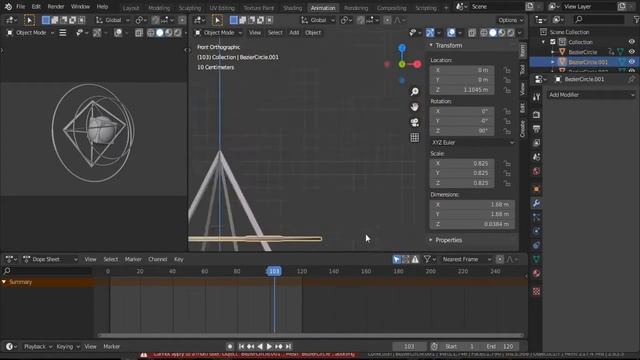Toggle X-ray button in main viewport header
640x360 pixels.
[x=472, y=33]
